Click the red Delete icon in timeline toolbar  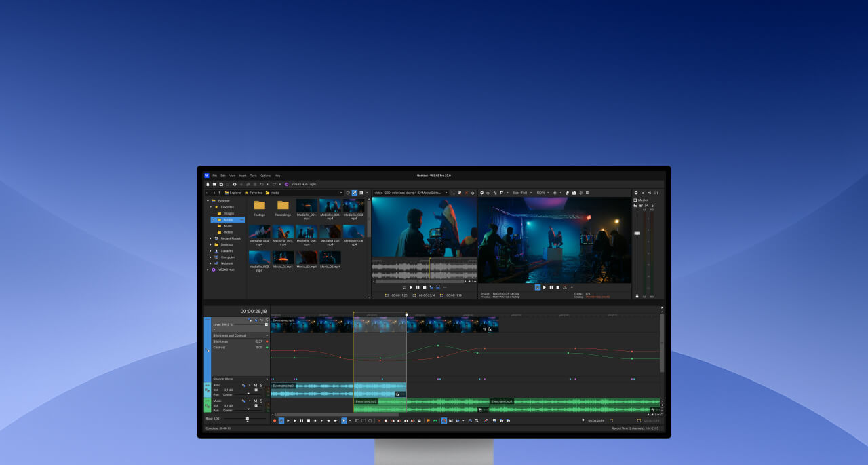(x=379, y=420)
